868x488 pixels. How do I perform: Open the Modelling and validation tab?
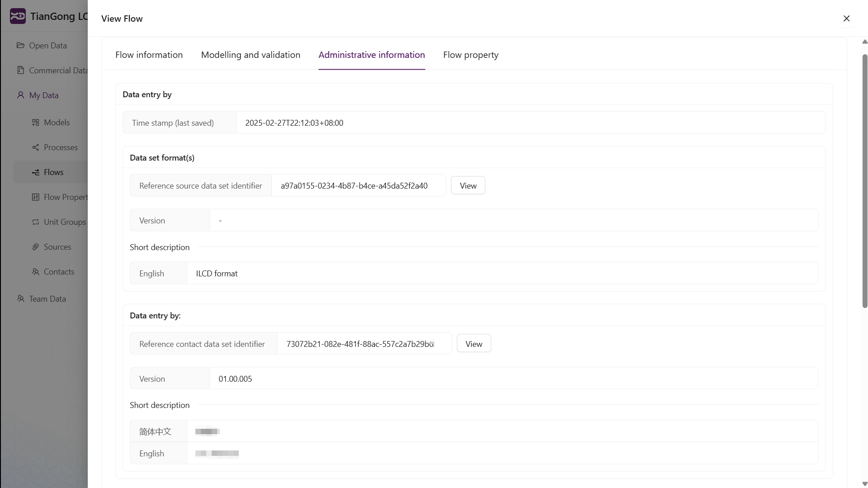tap(251, 55)
